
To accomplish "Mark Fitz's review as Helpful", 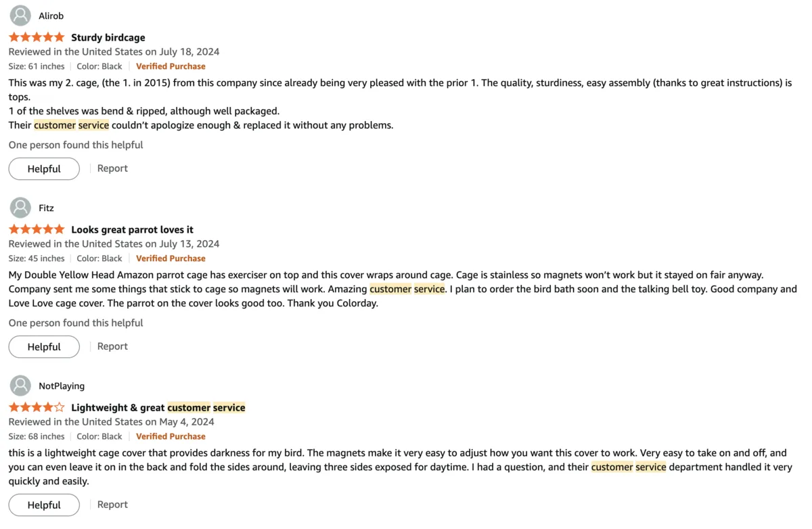I will (43, 346).
